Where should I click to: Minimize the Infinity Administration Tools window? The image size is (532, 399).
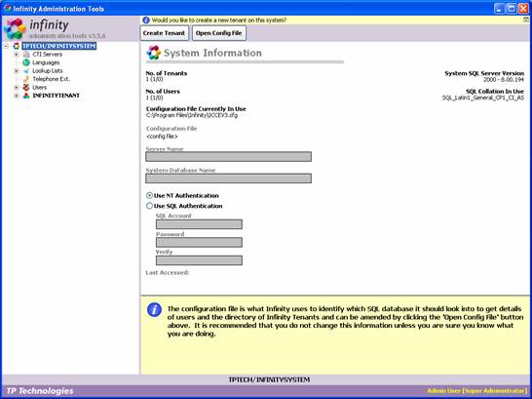coord(499,9)
